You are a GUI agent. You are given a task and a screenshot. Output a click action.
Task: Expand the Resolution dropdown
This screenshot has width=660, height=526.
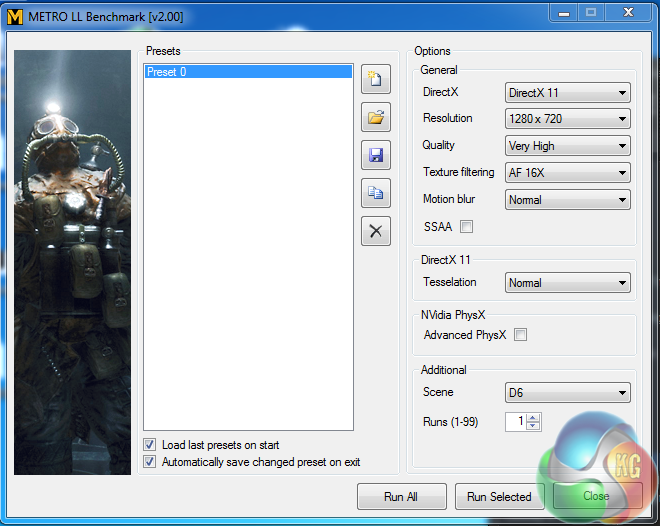[567, 119]
